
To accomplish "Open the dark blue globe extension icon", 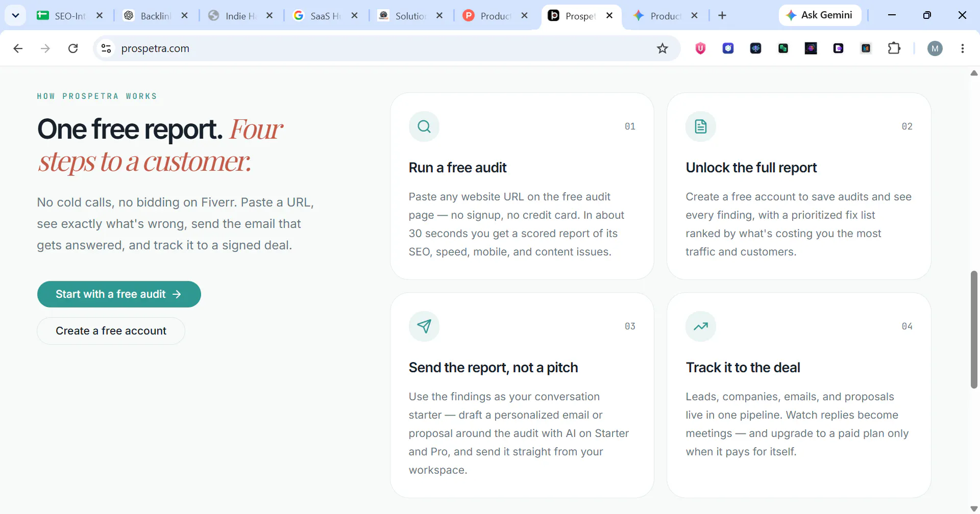I will (x=755, y=48).
